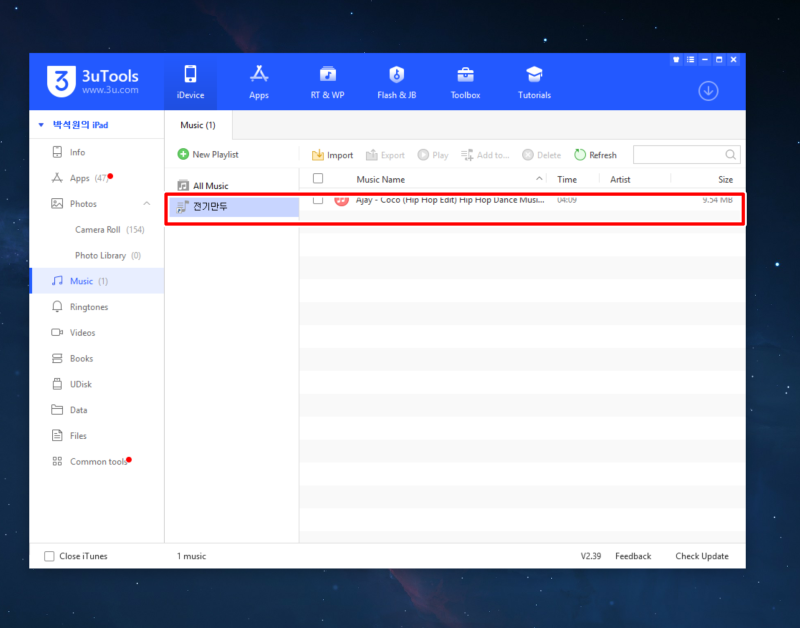Check the music list header checkbox

click(x=317, y=178)
